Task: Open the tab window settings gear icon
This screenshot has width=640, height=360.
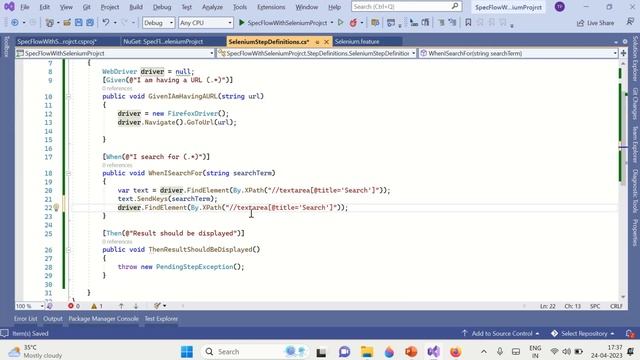Action: point(625,42)
